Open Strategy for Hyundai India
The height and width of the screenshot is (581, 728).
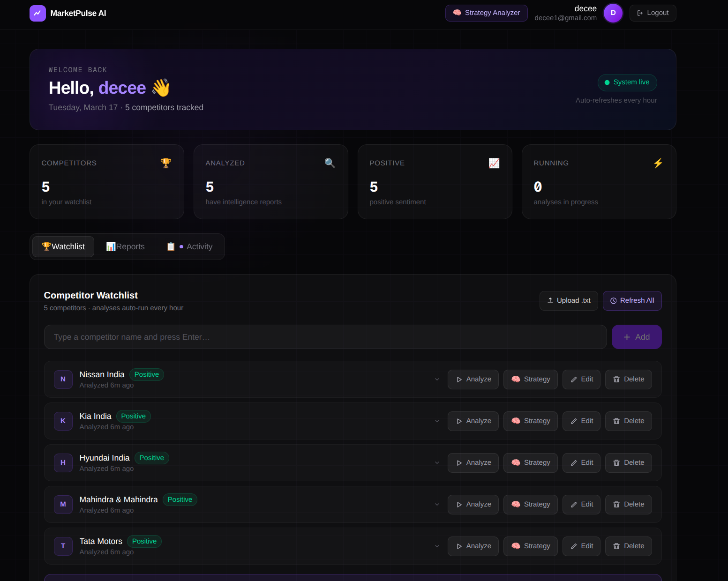531,463
